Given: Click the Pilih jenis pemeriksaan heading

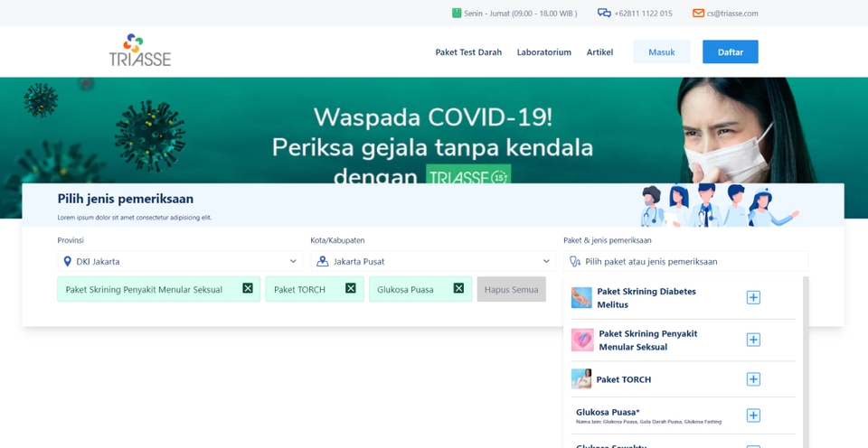Looking at the screenshot, I should [126, 199].
